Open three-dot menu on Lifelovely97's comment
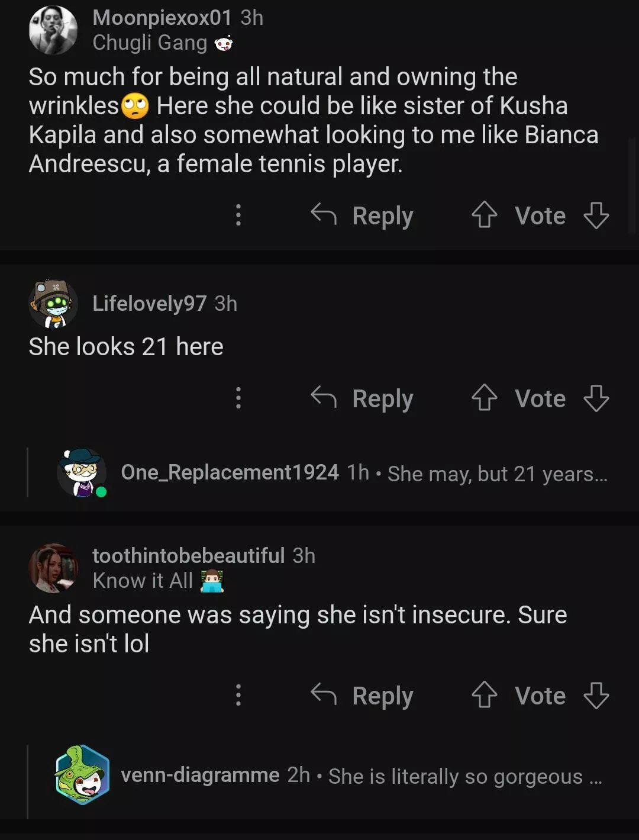 point(238,398)
